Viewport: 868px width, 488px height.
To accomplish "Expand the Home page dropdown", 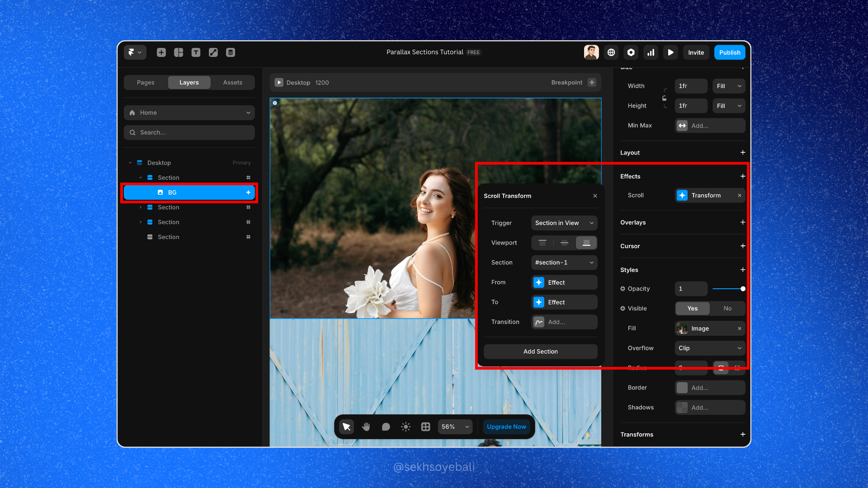I will [x=189, y=113].
